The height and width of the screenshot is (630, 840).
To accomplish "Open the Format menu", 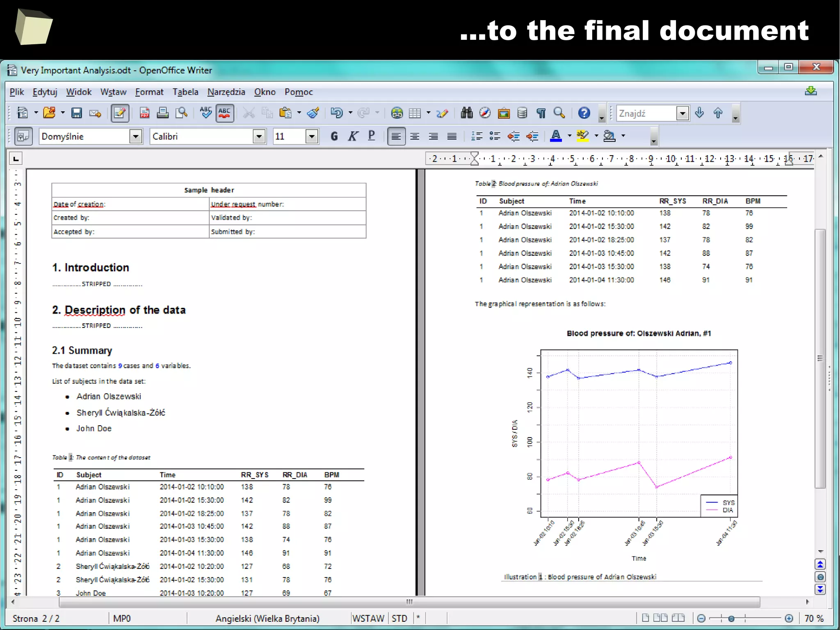I will [x=149, y=92].
